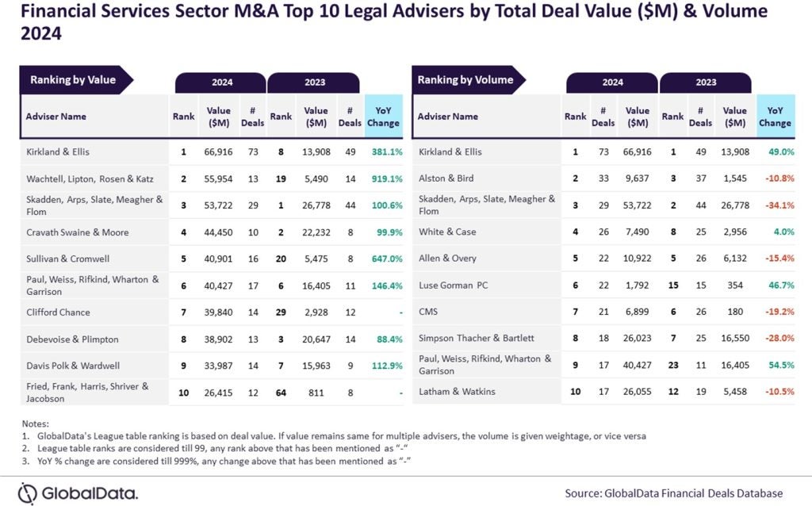This screenshot has height=506, width=812.
Task: Click Adviser Name header in value ranking table
Action: [x=56, y=117]
